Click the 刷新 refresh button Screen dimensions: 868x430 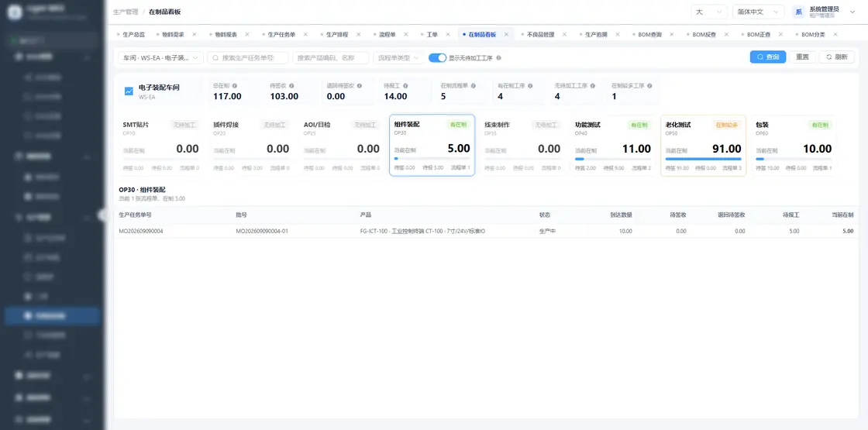coord(836,57)
